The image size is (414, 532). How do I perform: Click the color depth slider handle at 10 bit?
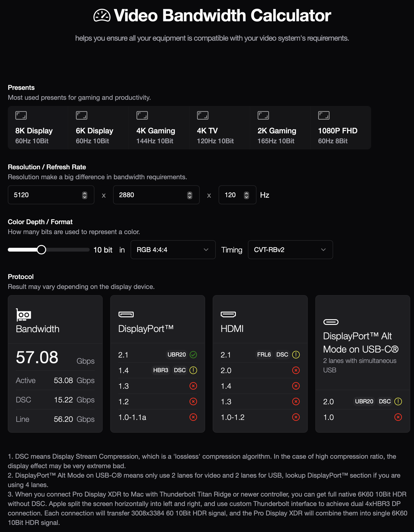pos(41,250)
